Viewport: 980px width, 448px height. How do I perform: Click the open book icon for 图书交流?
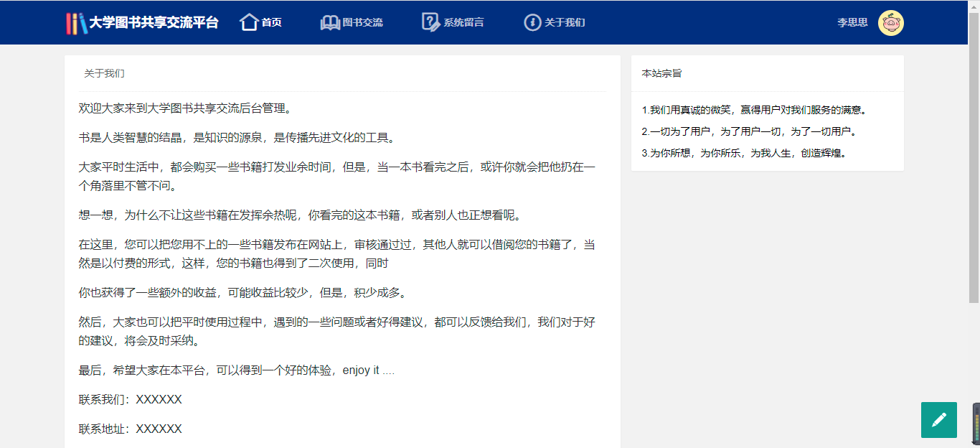[330, 23]
